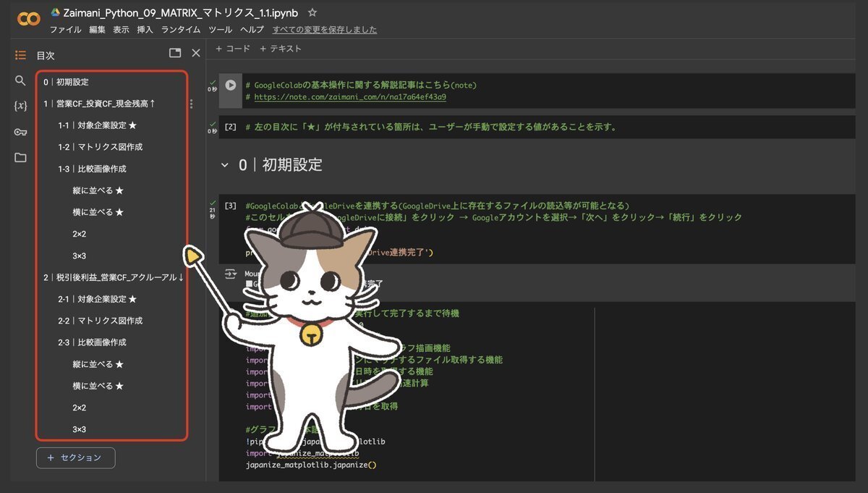Image resolution: width=868 pixels, height=493 pixels.
Task: Open the table of contents sidebar icon
Action: pos(20,55)
